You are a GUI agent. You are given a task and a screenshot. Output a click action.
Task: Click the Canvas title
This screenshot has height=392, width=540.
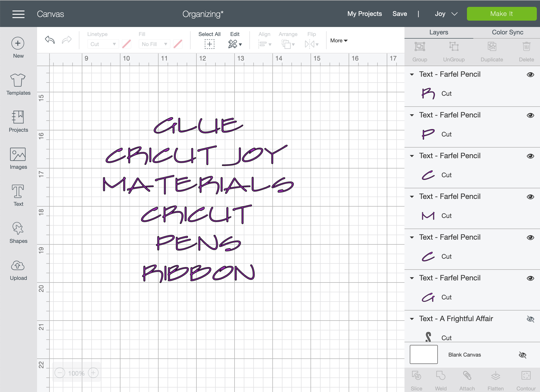pyautogui.click(x=50, y=14)
